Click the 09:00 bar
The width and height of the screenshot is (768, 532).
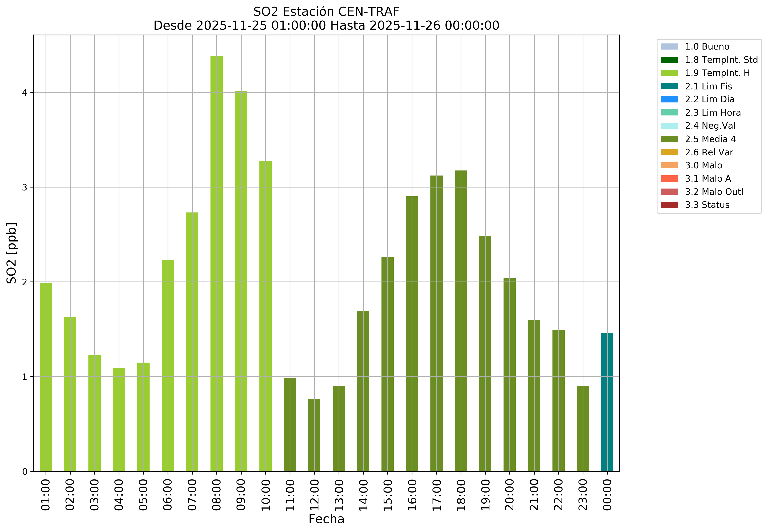pos(241,281)
